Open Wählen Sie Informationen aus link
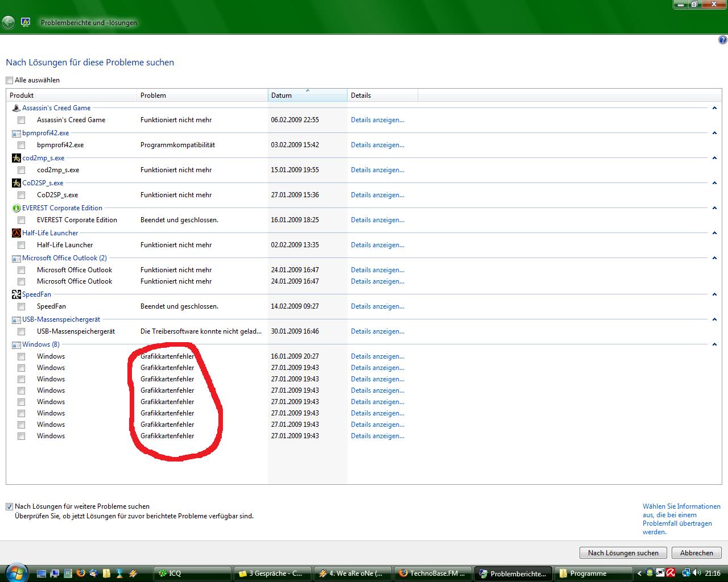The image size is (728, 582). [x=681, y=519]
